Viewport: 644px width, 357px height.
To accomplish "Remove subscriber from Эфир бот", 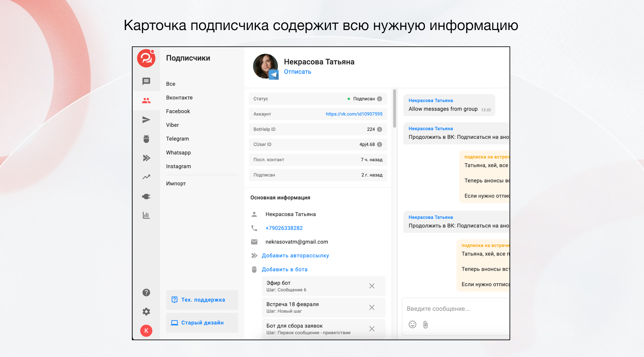I will coord(372,286).
